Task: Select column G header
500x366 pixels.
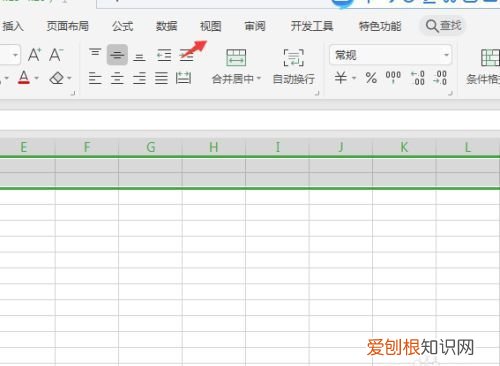Action: coord(150,147)
